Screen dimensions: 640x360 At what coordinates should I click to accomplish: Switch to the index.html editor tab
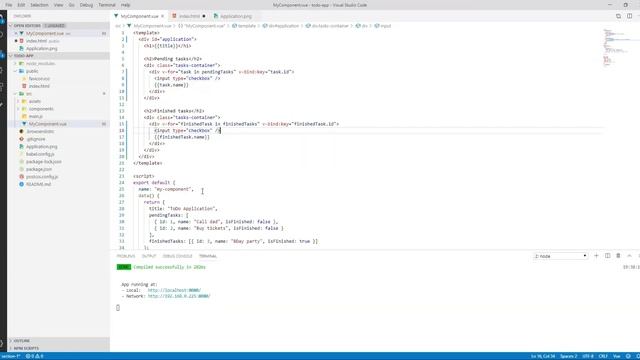coord(189,16)
